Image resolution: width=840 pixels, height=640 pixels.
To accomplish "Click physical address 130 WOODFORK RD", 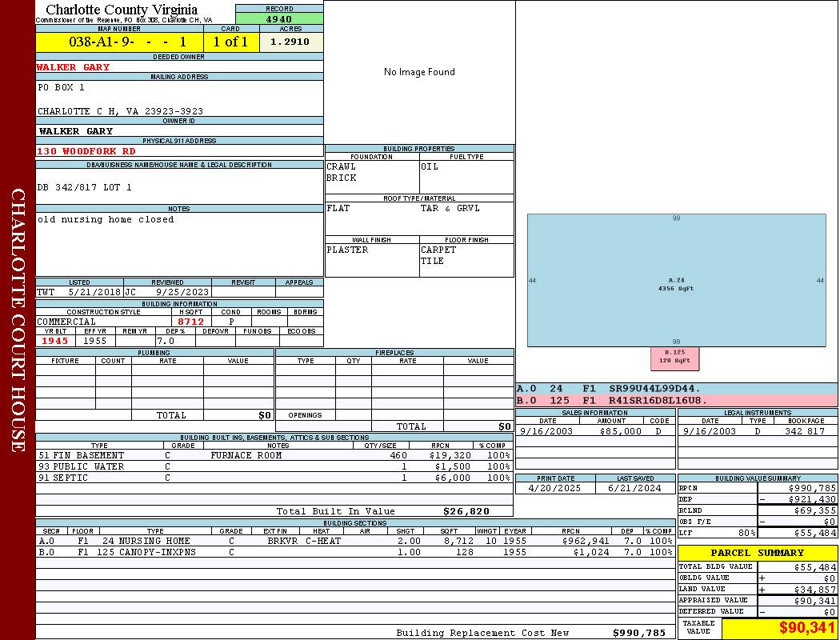I will coord(86,150).
